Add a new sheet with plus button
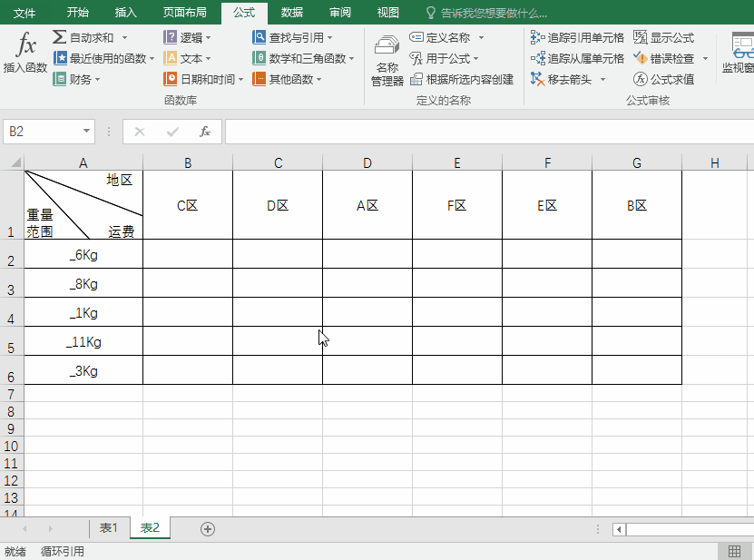Screen dimensions: 754x560 pyautogui.click(x=207, y=529)
